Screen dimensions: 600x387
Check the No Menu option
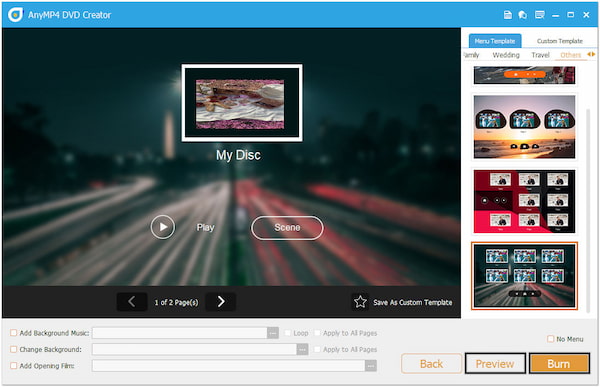click(x=550, y=339)
